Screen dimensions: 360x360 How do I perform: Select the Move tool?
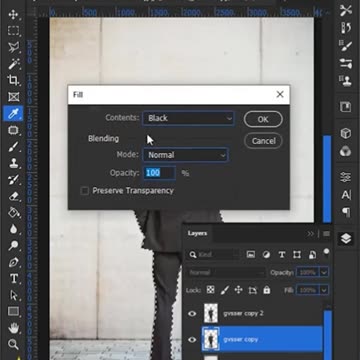[x=13, y=15]
